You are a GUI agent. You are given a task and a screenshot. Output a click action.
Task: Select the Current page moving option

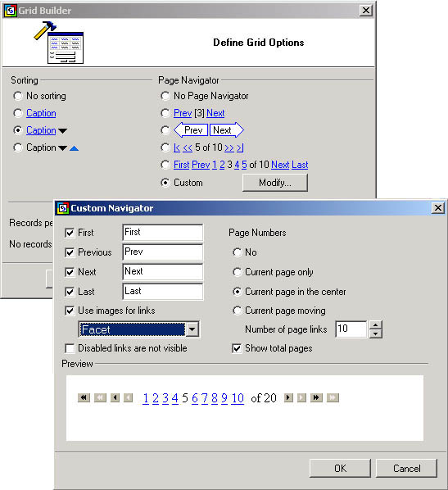click(x=238, y=311)
